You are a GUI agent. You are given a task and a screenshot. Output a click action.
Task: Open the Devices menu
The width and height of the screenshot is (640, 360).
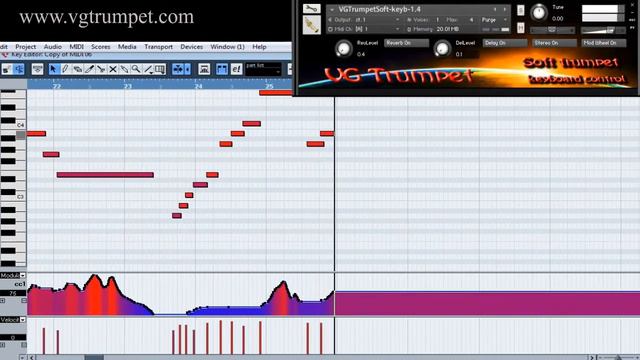(x=191, y=47)
